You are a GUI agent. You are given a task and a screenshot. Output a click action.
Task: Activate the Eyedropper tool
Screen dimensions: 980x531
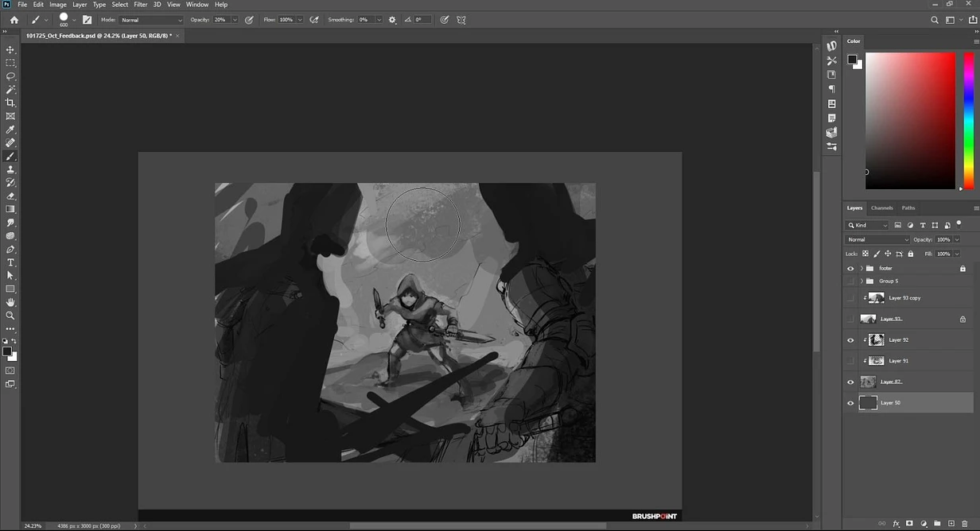pos(10,130)
